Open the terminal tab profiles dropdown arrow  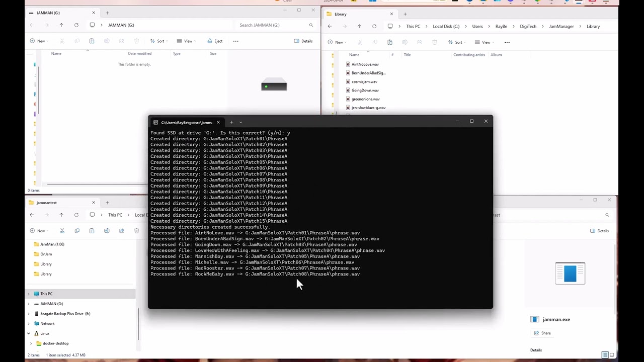pos(240,122)
